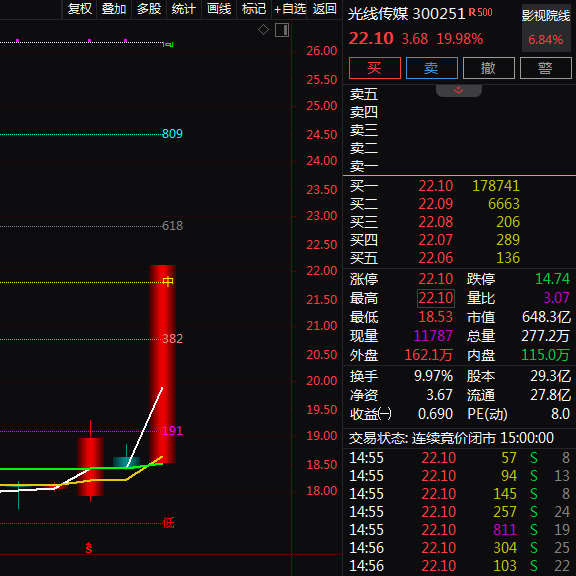Select tick row with volume 257
Viewport: 576px width, 576px height.
(459, 512)
